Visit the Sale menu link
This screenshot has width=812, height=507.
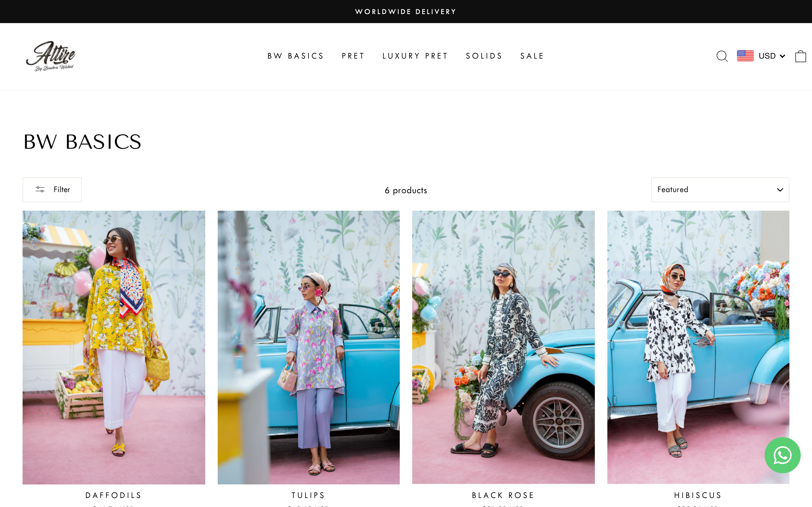(x=532, y=56)
